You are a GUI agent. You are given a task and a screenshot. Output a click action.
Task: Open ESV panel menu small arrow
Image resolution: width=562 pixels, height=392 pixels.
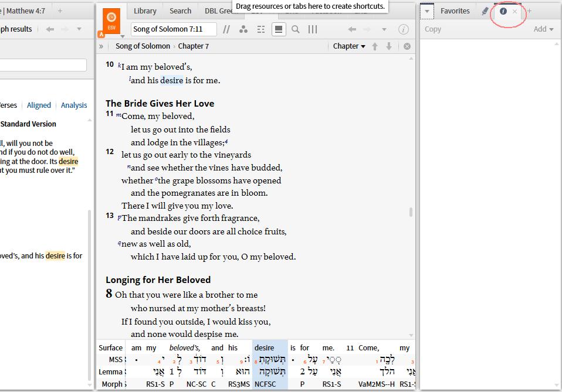tap(122, 36)
